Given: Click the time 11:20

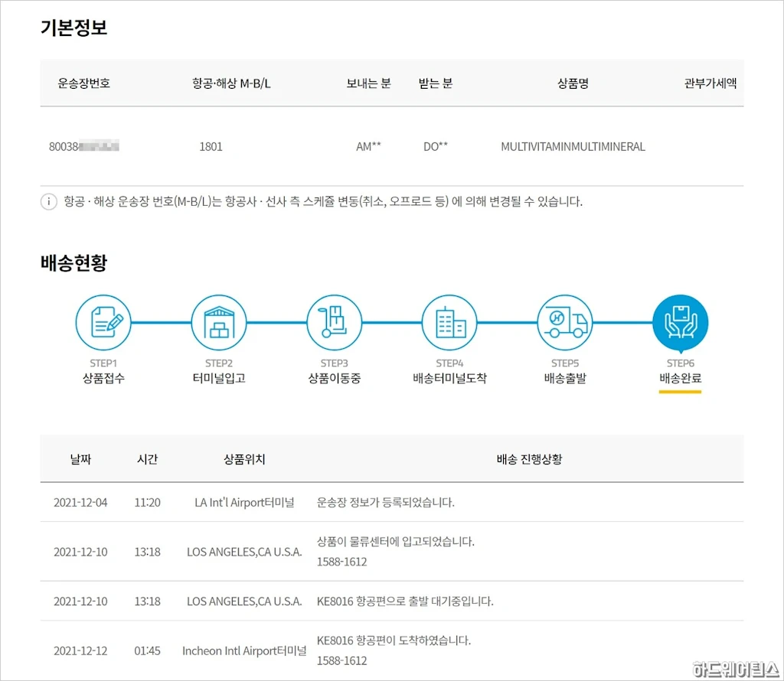Looking at the screenshot, I should point(148,503).
